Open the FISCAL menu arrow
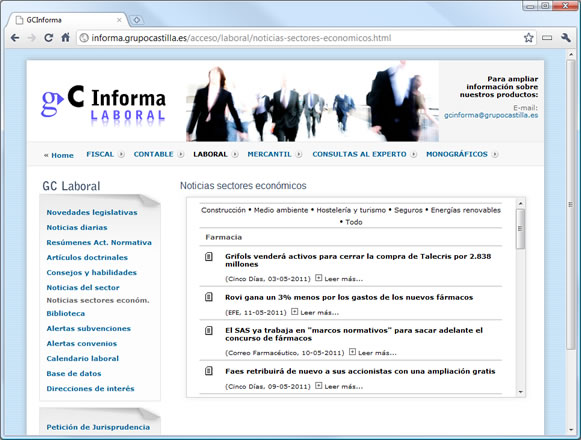This screenshot has width=581, height=440. click(121, 155)
